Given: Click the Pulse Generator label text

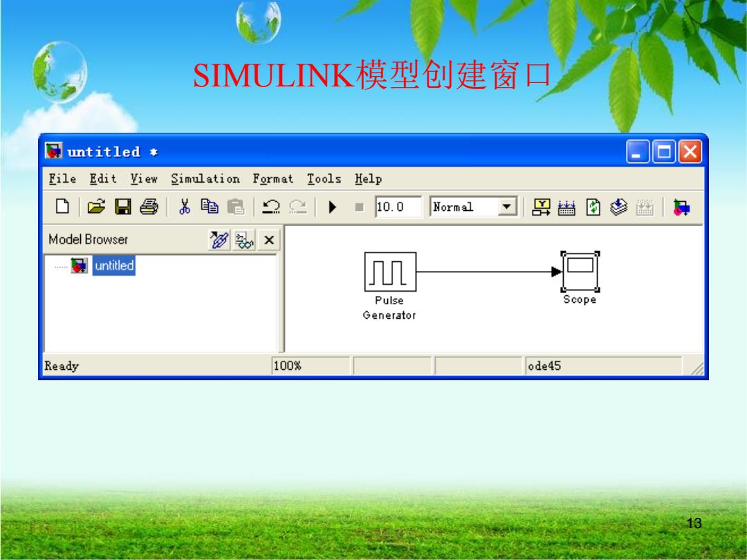Looking at the screenshot, I should [389, 308].
